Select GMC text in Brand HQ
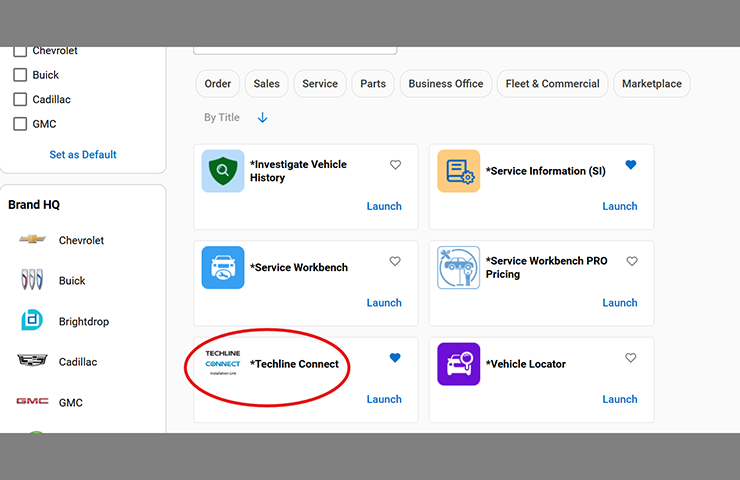 pyautogui.click(x=70, y=403)
